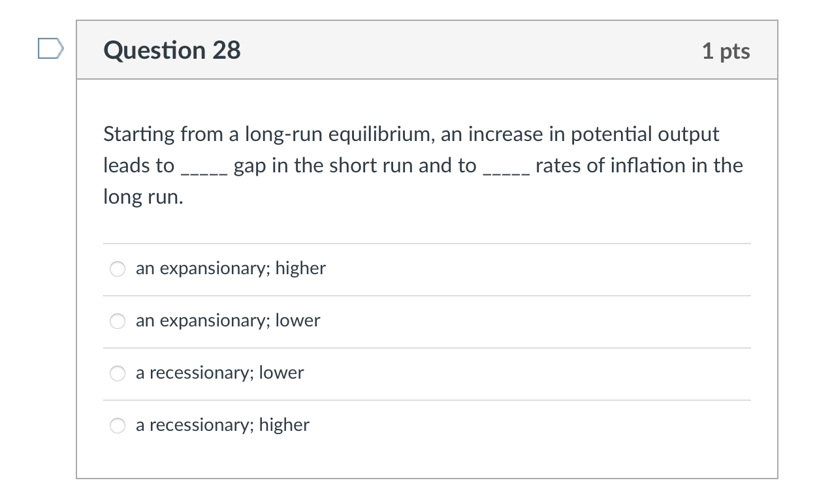
Task: Choose answer text 'a recessionary; lower'
Action: tap(219, 373)
